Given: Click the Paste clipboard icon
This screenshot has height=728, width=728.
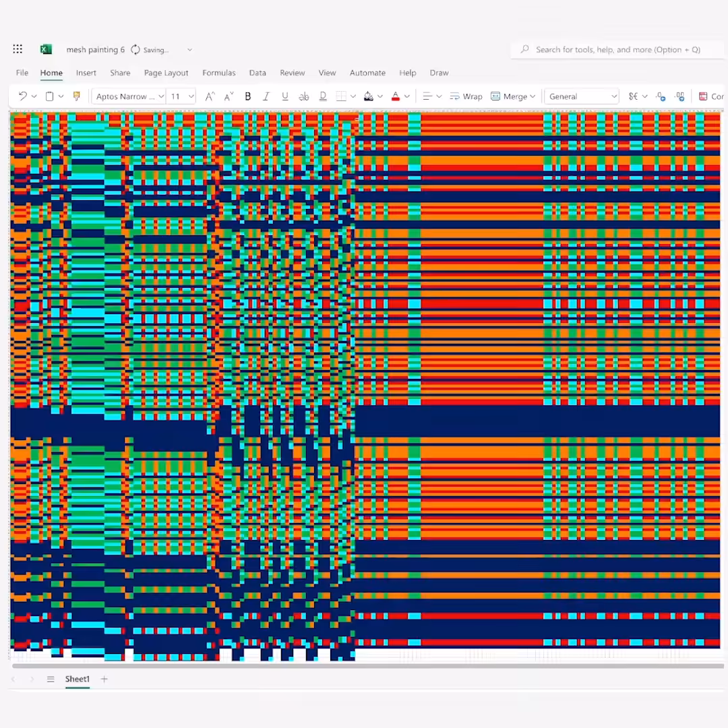Looking at the screenshot, I should [49, 96].
